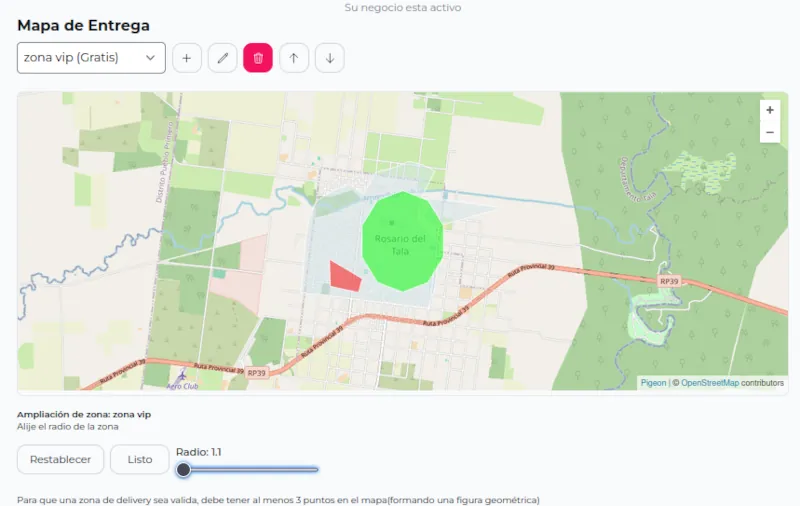Click the green polygon zone on the map

[403, 241]
